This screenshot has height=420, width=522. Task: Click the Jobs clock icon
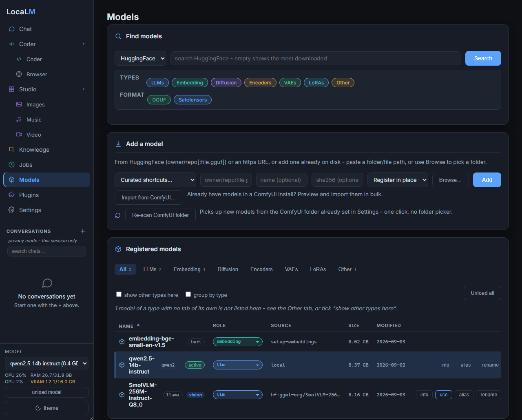pyautogui.click(x=11, y=165)
